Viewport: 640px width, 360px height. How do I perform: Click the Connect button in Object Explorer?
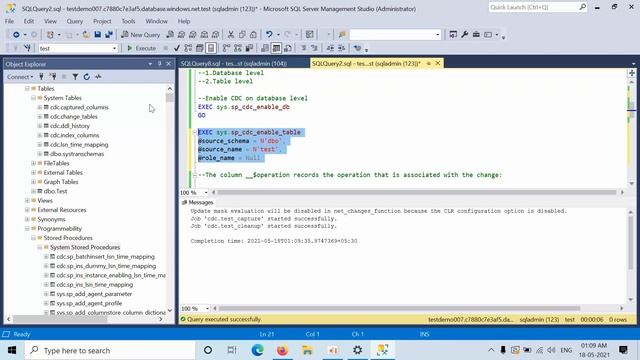click(x=19, y=77)
